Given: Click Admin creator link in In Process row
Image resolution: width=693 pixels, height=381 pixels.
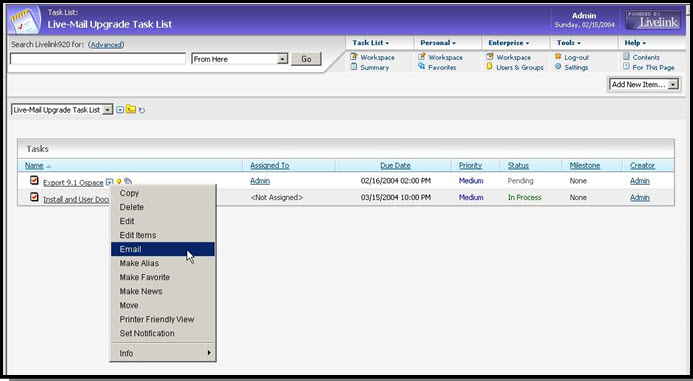Looking at the screenshot, I should tap(640, 198).
